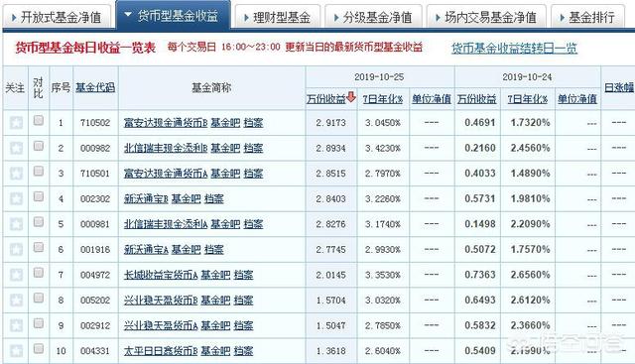
Task: Star fund 004331 in row 10
Action: 16,351
